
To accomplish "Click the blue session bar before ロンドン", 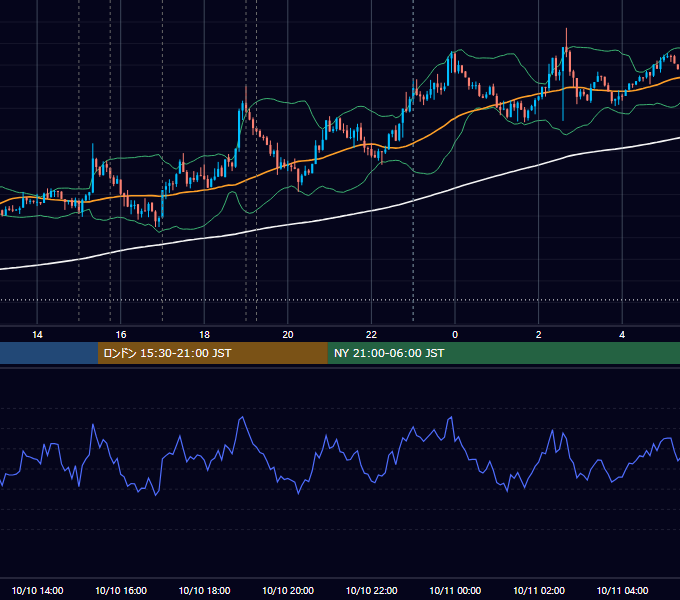I will [x=49, y=353].
